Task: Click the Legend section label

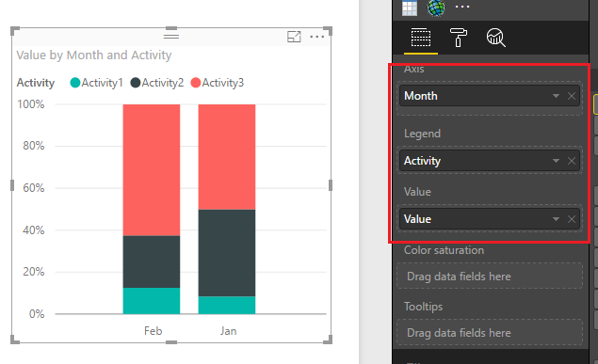Action: coord(422,134)
